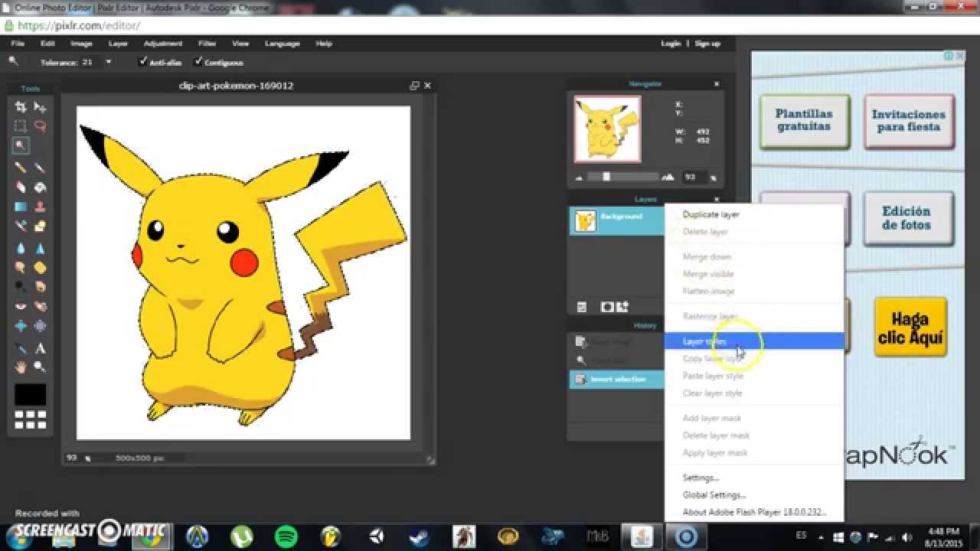980x551 pixels.
Task: Open the Tolerance dropdown arrow
Action: click(x=109, y=62)
